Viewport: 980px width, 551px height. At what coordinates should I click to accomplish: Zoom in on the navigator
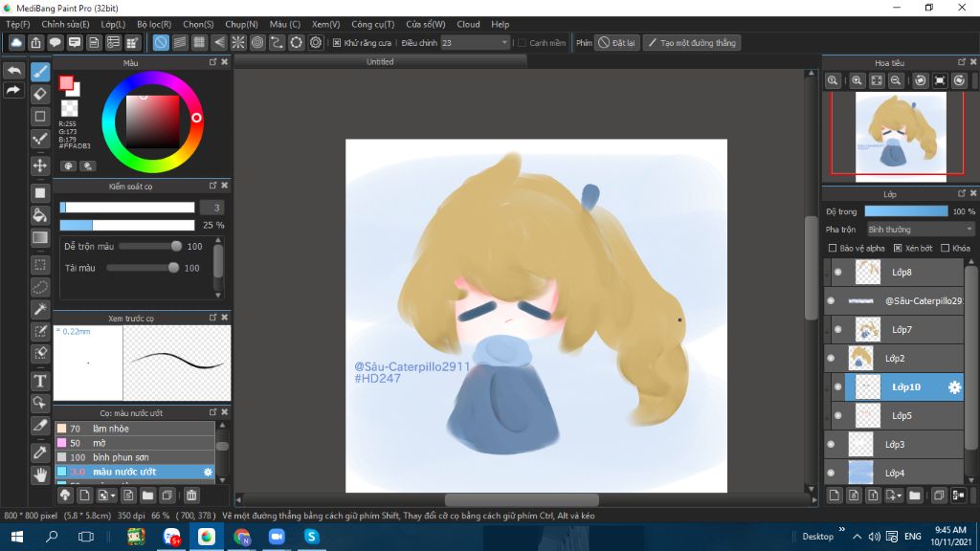[857, 80]
